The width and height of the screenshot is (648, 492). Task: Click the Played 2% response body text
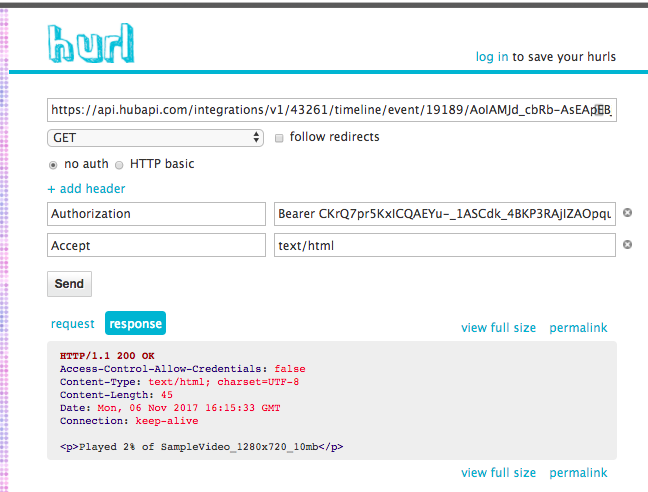pos(202,447)
